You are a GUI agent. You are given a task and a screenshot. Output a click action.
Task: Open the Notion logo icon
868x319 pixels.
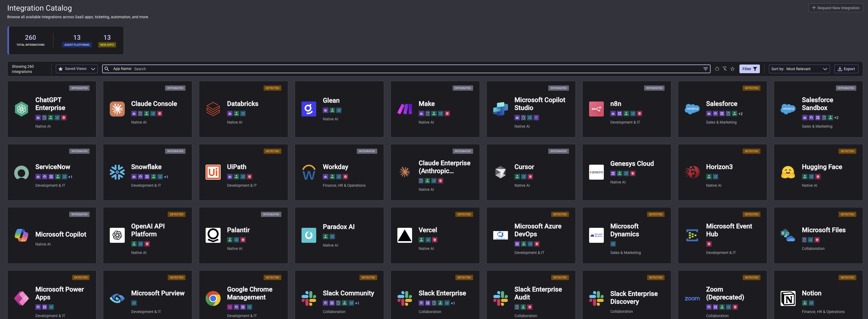(x=788, y=299)
